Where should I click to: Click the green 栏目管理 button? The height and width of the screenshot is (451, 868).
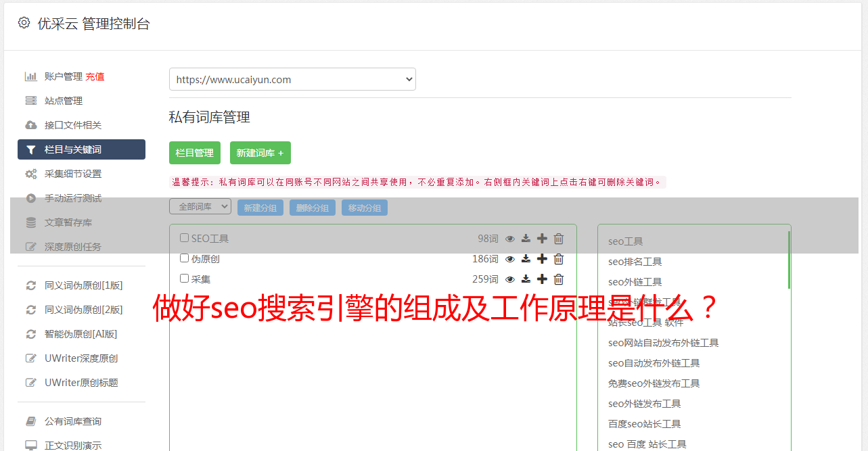tap(195, 153)
